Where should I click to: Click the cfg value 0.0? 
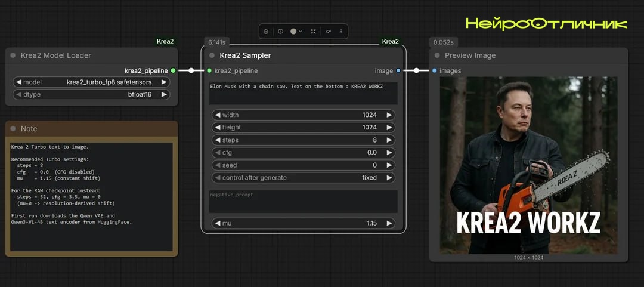(x=372, y=153)
